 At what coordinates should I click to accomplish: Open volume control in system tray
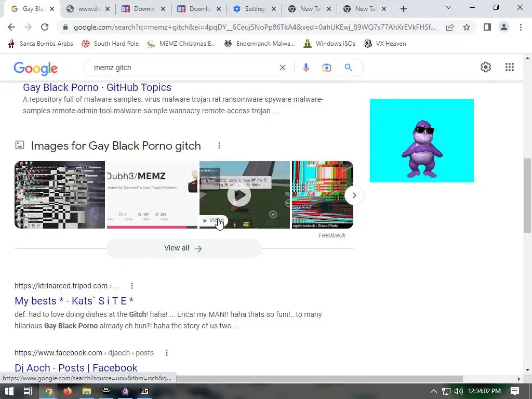tap(458, 392)
